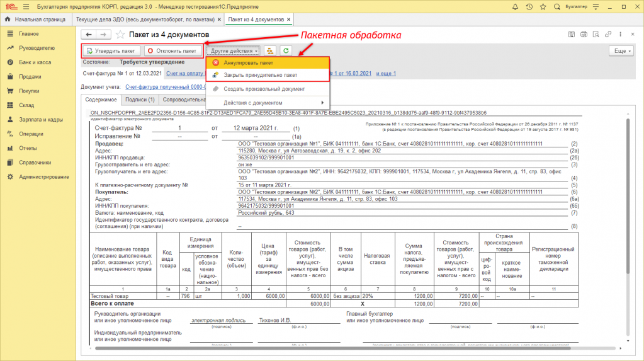This screenshot has width=644, height=361.
Task: Open the и еще 1 link
Action: 386,73
